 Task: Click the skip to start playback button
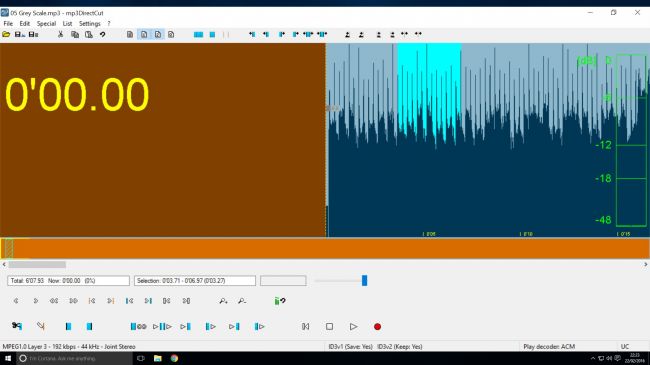pos(306,326)
